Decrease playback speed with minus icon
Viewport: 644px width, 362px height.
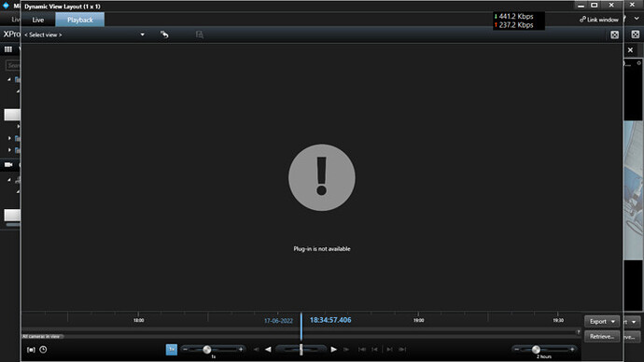pos(185,349)
